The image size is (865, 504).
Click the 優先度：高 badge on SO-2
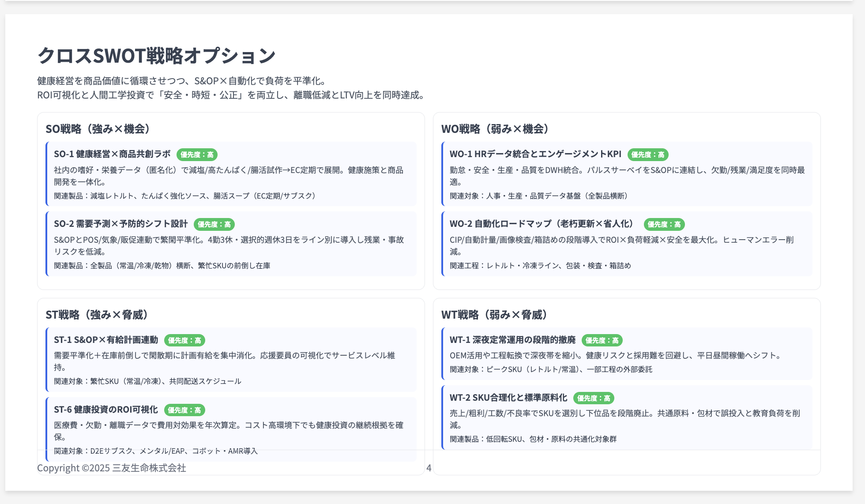[x=215, y=225]
